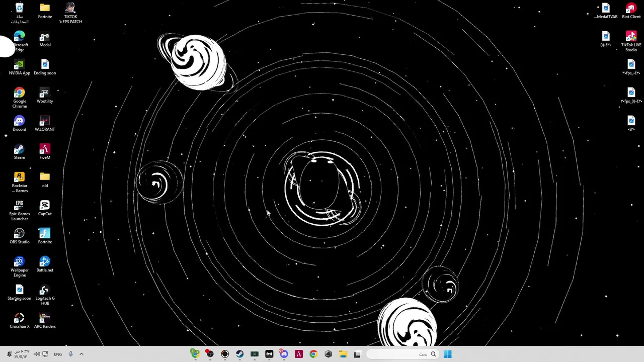Launch Crosshair X desktop shortcut
This screenshot has width=644, height=362.
19,321
